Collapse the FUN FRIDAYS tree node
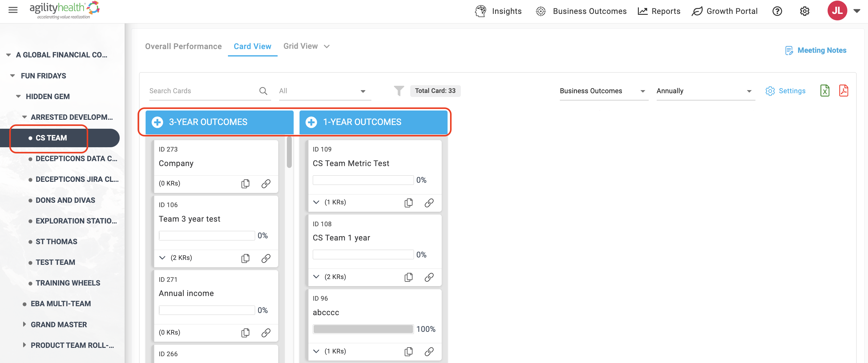 coord(12,76)
